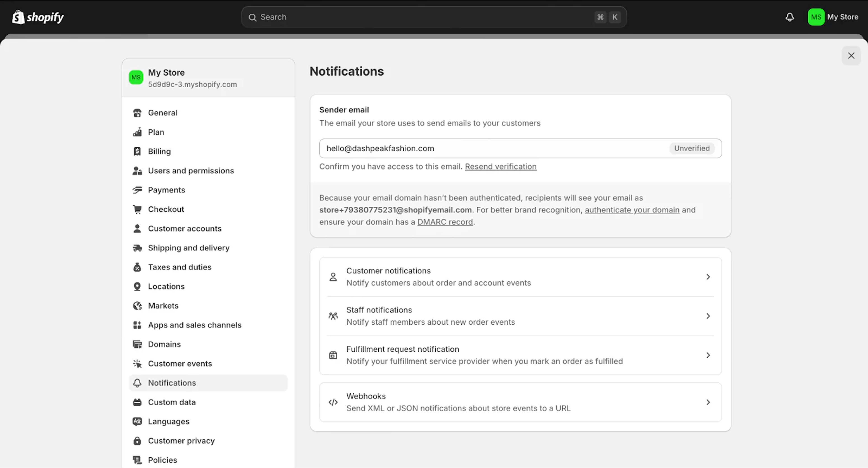The width and height of the screenshot is (868, 468).
Task: Click the My Store account button
Action: 833,17
